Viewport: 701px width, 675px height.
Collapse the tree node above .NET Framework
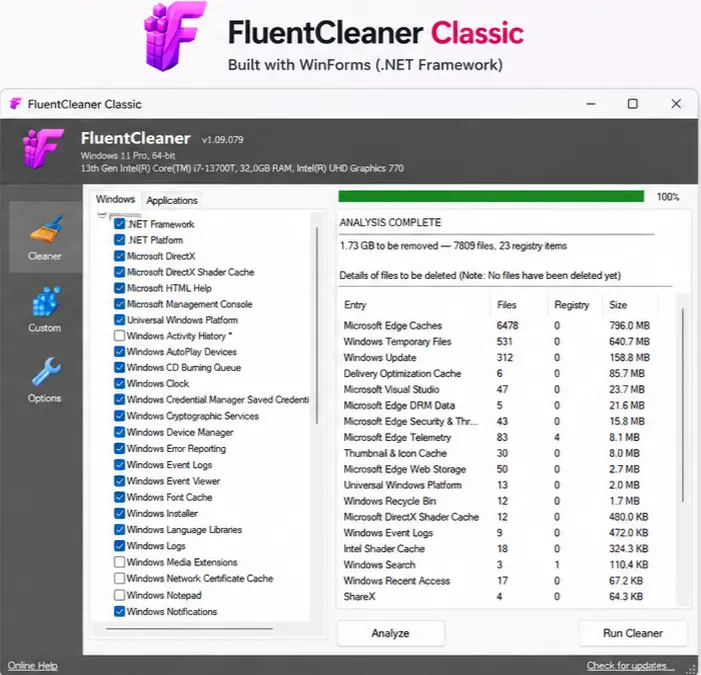[x=102, y=215]
